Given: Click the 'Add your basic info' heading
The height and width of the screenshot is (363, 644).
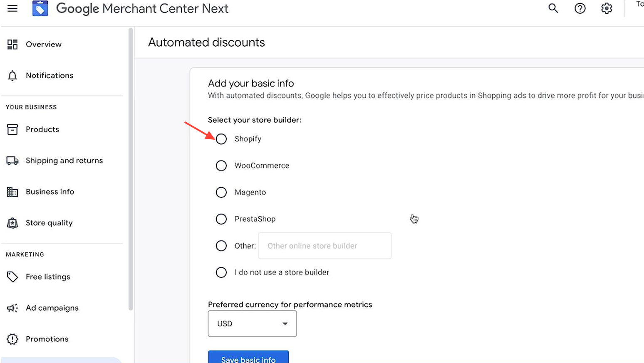Looking at the screenshot, I should pos(251,84).
